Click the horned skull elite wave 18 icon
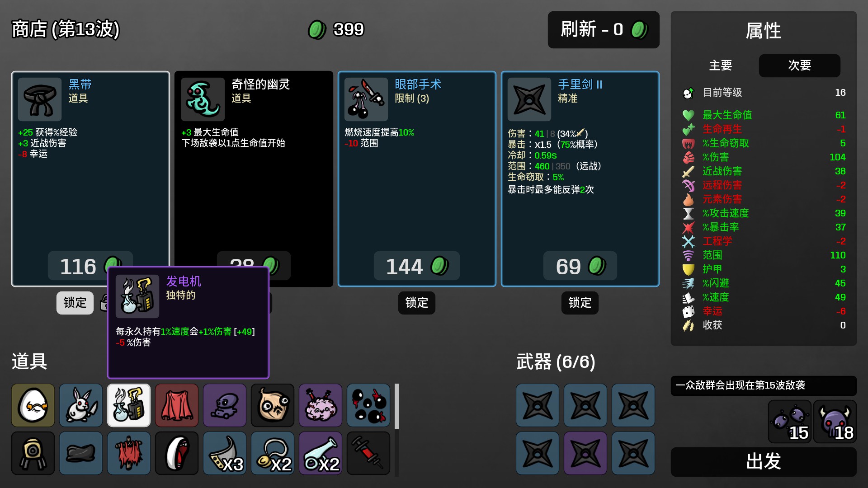The height and width of the screenshot is (488, 868). pos(835,422)
